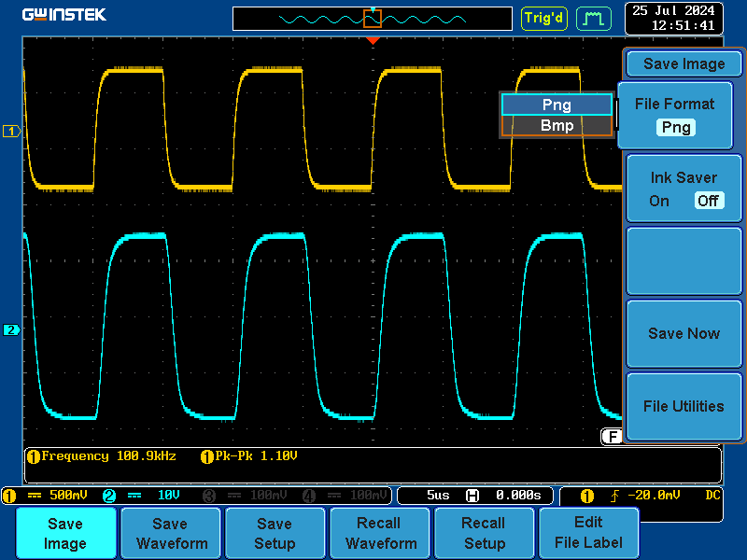Click Save Now
The height and width of the screenshot is (560, 747).
tap(684, 333)
